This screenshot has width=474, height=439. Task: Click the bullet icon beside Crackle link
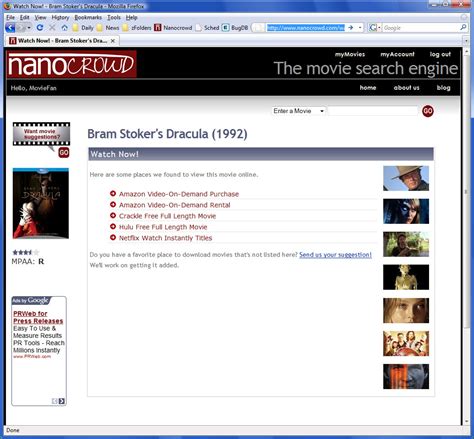113,215
